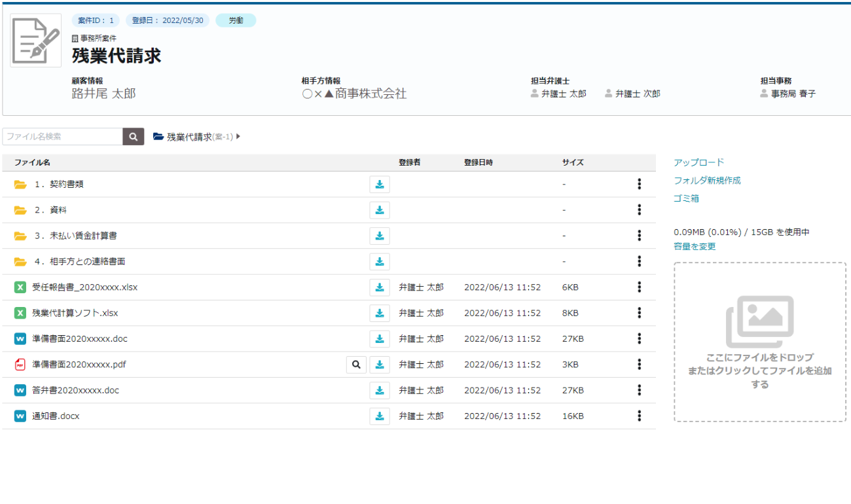Open the 1. 契約書類 folder icon
Viewport: 851px width, 504px height.
point(20,185)
